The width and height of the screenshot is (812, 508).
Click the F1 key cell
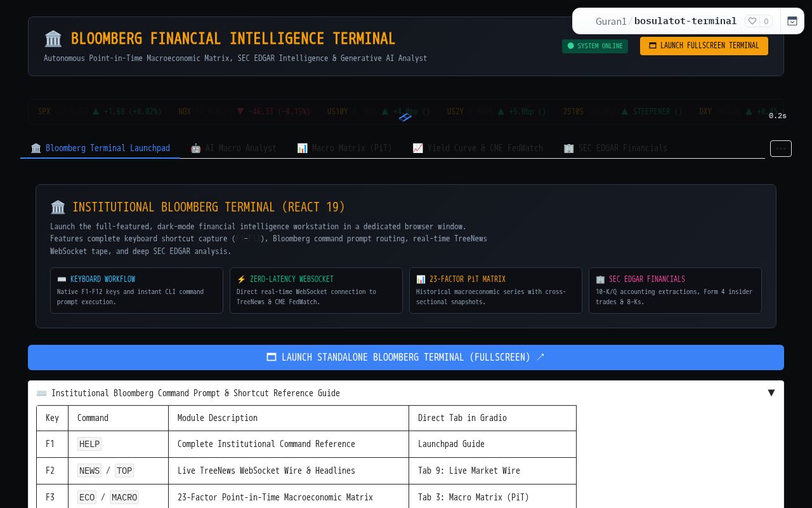[52, 444]
